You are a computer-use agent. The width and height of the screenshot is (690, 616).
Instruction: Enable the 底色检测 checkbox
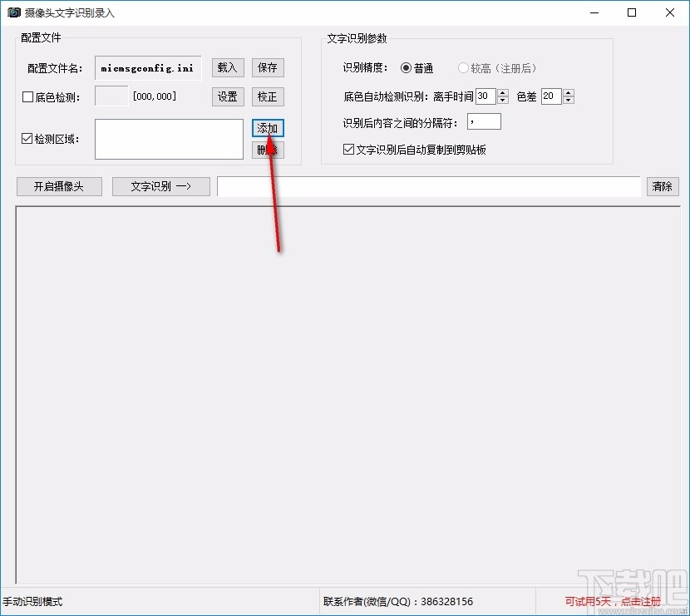(25, 96)
